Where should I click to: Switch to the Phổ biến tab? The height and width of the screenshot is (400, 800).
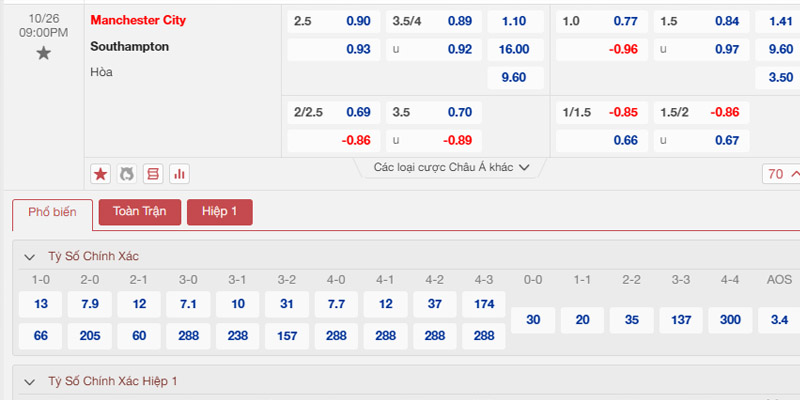[53, 212]
